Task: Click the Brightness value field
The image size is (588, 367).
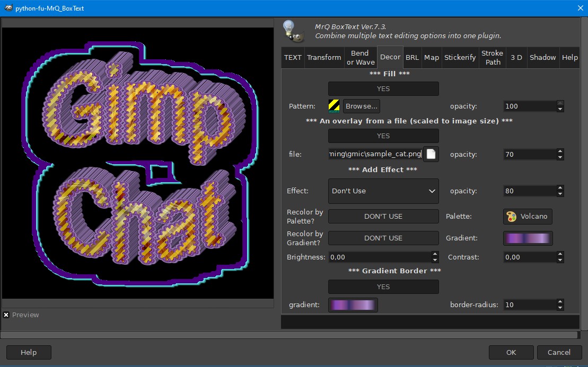Action: (380, 257)
